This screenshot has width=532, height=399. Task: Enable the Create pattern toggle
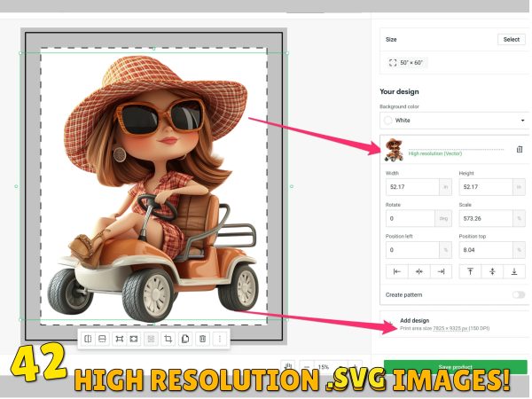(518, 294)
